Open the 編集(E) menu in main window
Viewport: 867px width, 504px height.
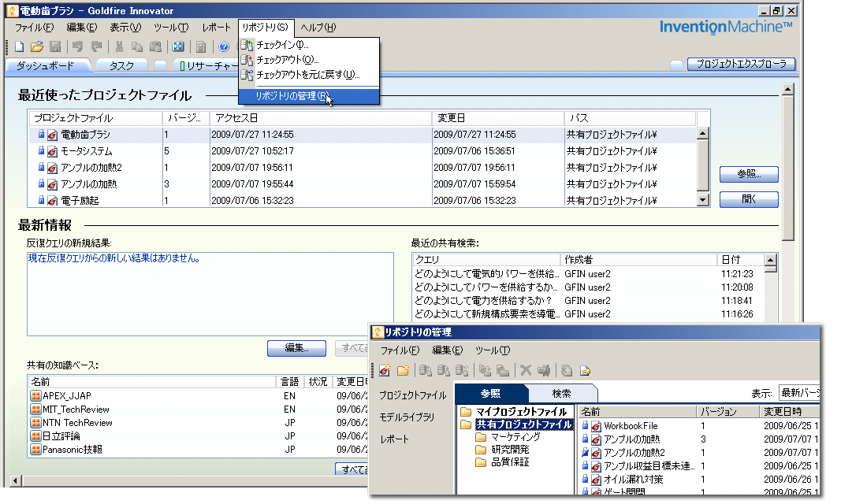81,27
